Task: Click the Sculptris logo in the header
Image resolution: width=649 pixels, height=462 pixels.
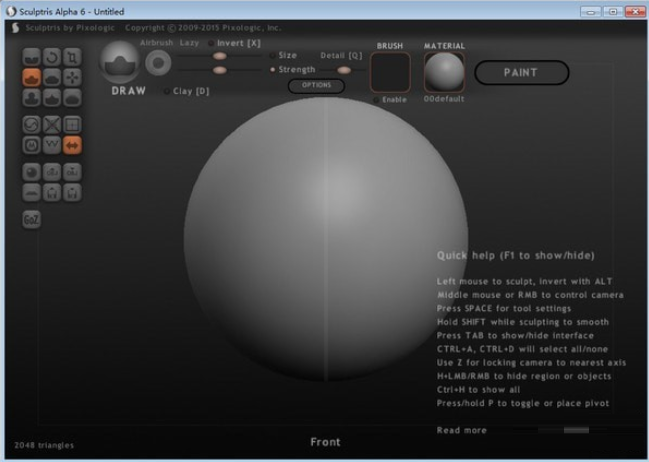Action: click(x=15, y=28)
